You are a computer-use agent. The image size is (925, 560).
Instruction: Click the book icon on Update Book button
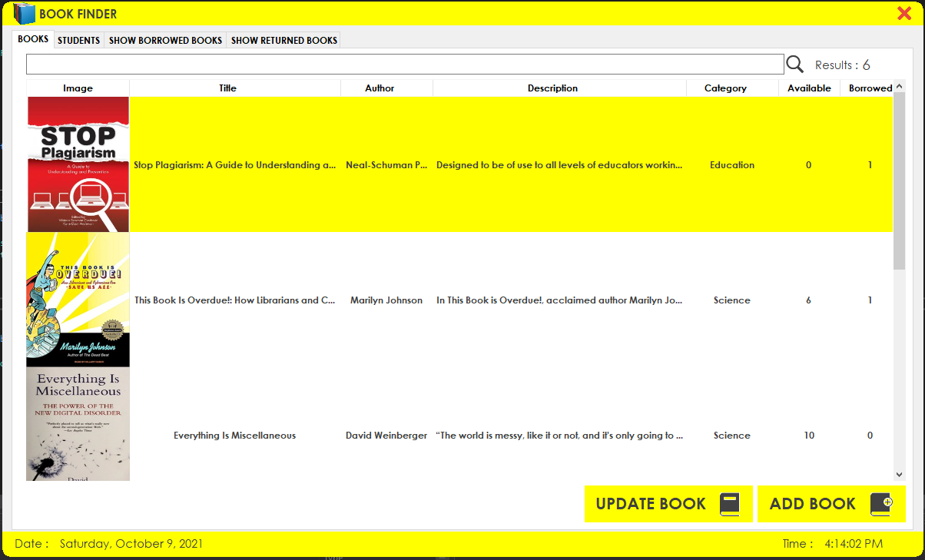click(729, 504)
